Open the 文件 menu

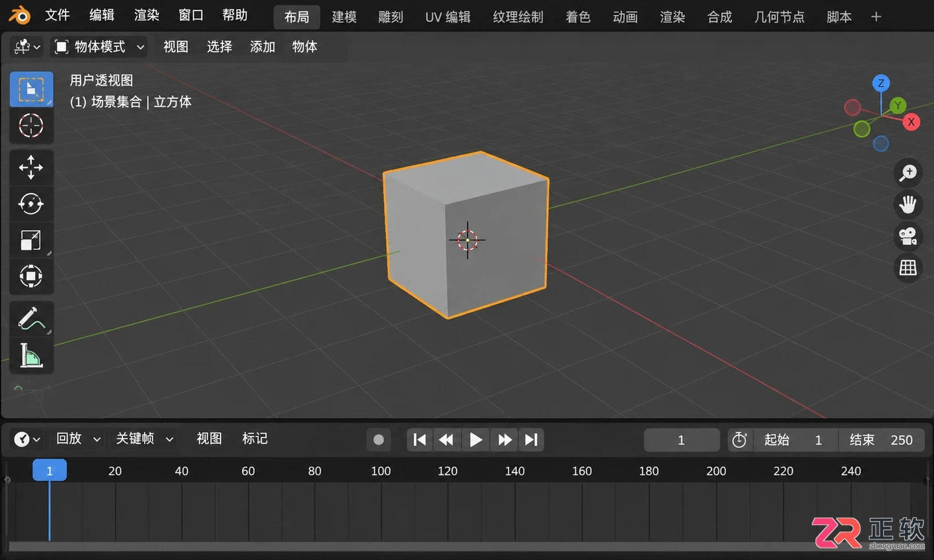[57, 15]
